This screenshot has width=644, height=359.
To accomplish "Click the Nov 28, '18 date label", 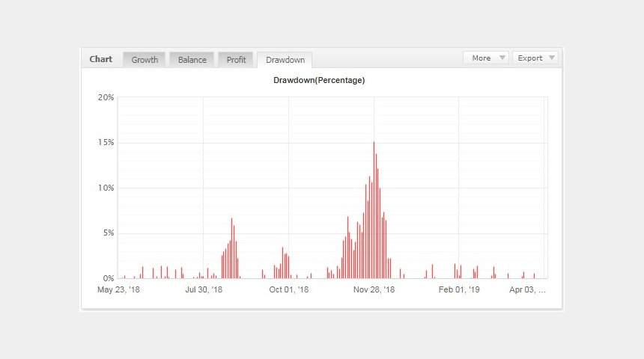I will [x=374, y=289].
